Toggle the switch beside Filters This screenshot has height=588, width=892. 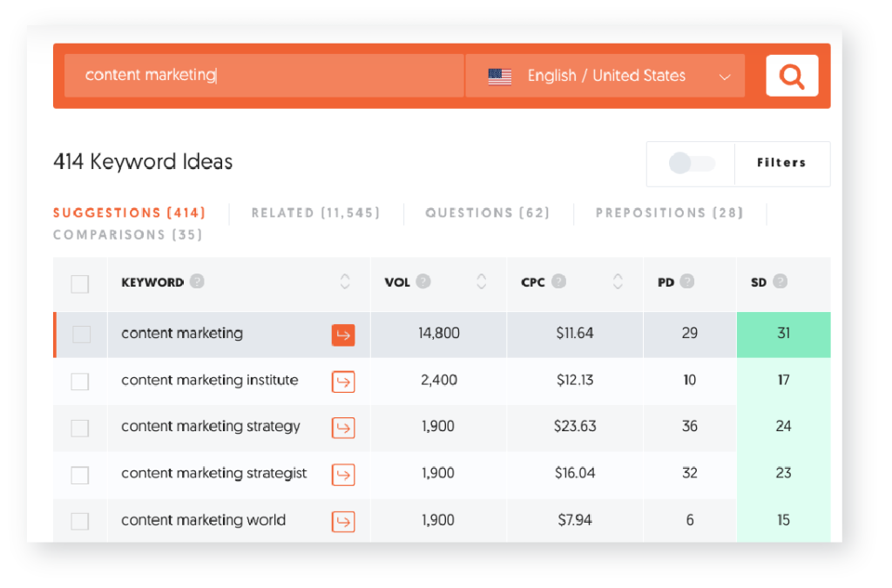click(x=692, y=163)
